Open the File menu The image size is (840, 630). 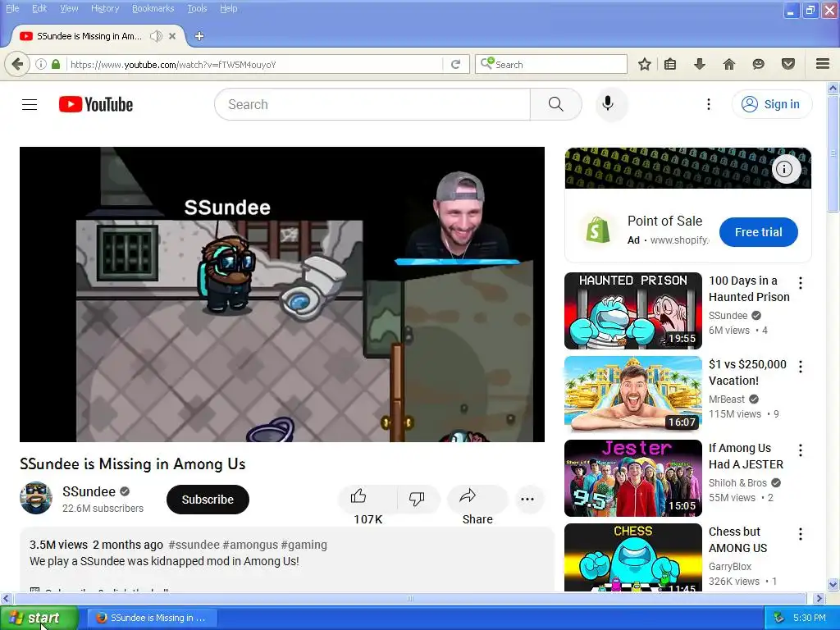[x=12, y=8]
